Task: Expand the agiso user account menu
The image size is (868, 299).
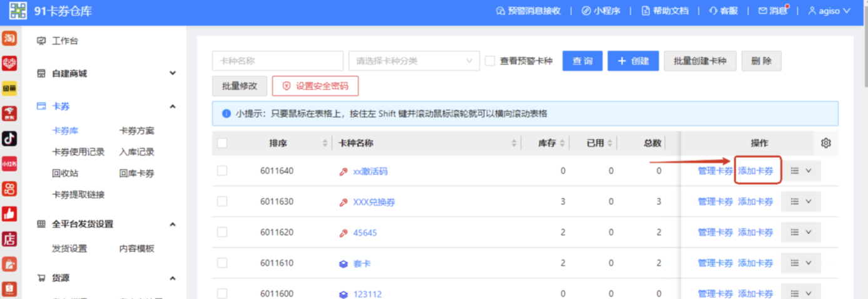Action: tap(829, 11)
